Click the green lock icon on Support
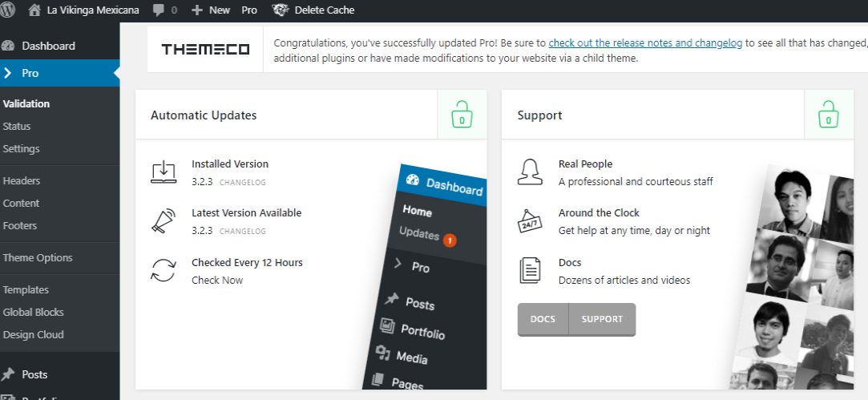This screenshot has width=868, height=400. (x=828, y=114)
